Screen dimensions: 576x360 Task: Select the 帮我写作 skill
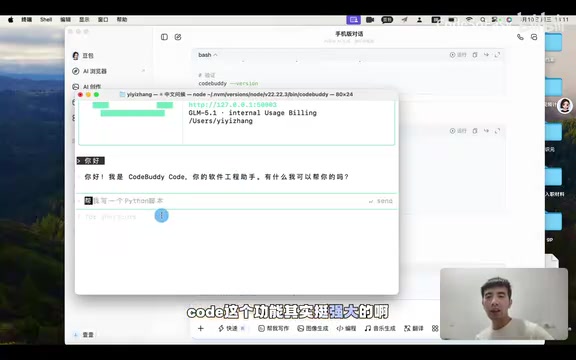point(274,328)
